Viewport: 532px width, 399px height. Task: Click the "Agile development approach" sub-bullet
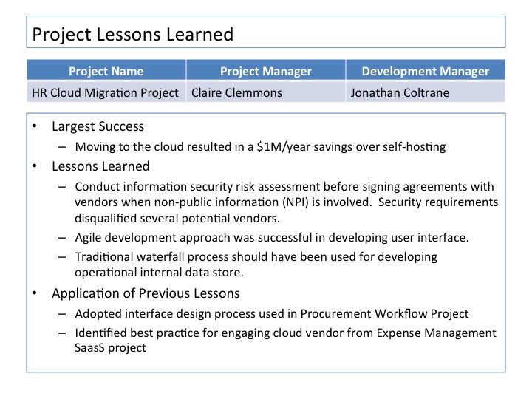pyautogui.click(x=273, y=237)
